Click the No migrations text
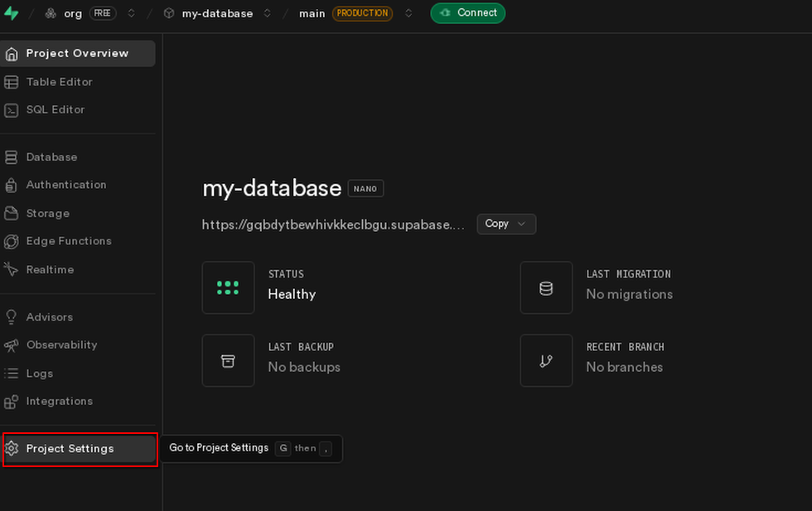 629,294
